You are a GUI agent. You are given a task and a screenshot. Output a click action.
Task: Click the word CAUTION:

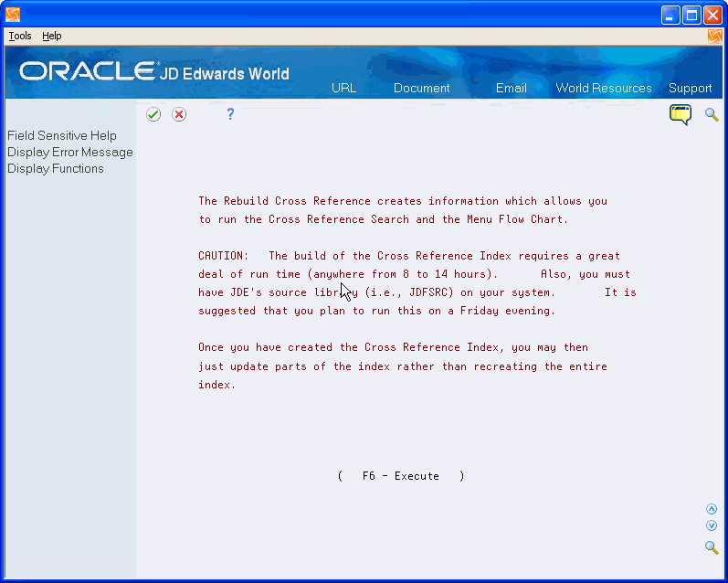click(x=223, y=256)
